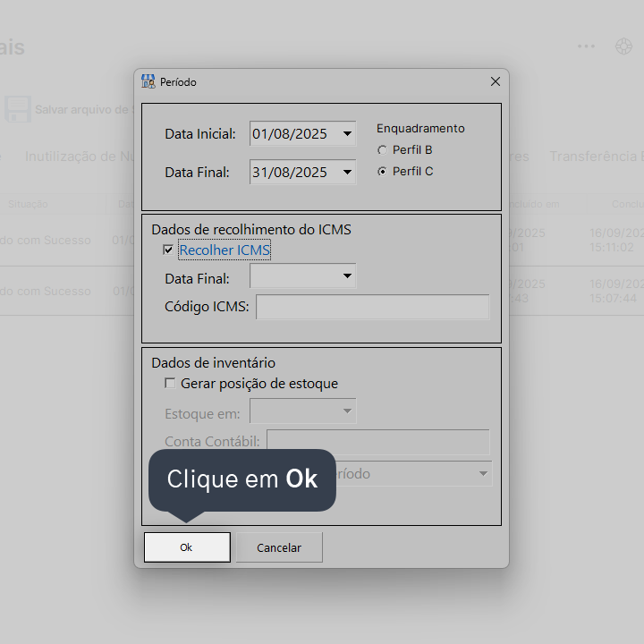Open the Data Inicial date dropdown

tap(347, 133)
